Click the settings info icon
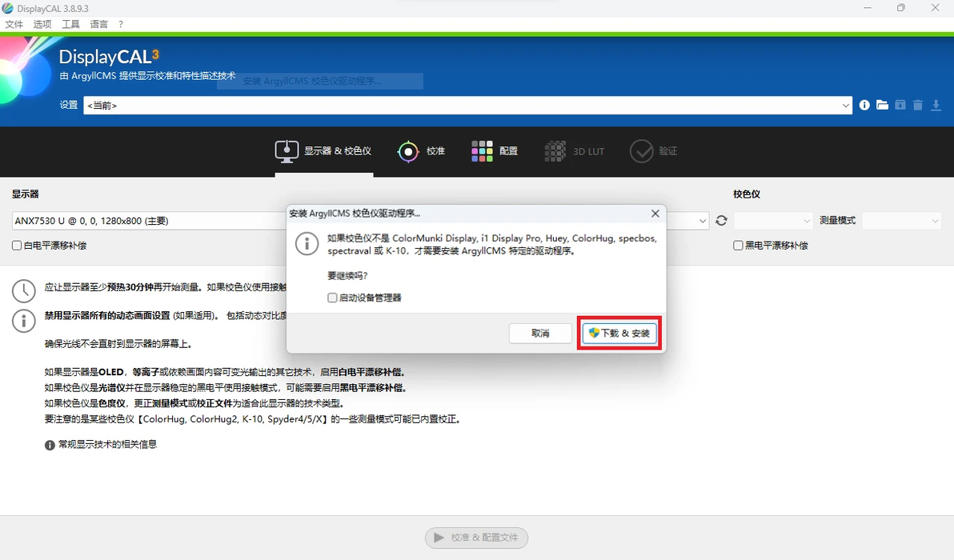This screenshot has width=954, height=560. coord(864,105)
